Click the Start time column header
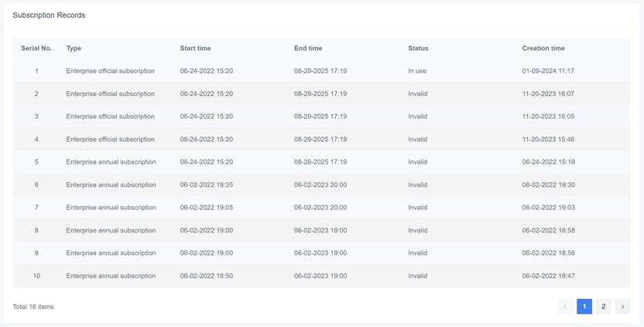This screenshot has height=327, width=644. [197, 48]
